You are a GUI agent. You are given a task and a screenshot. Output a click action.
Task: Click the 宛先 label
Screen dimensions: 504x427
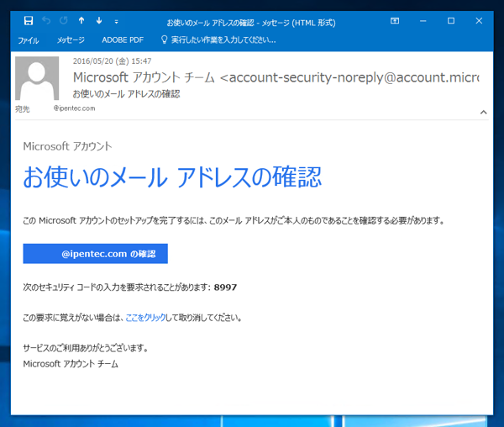tap(22, 109)
